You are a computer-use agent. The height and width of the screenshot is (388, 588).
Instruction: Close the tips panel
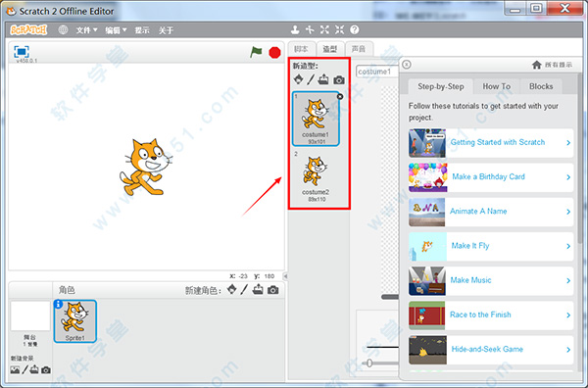pos(407,65)
